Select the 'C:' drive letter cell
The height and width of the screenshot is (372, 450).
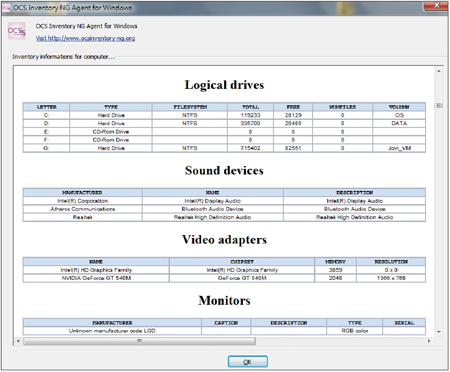(46, 115)
